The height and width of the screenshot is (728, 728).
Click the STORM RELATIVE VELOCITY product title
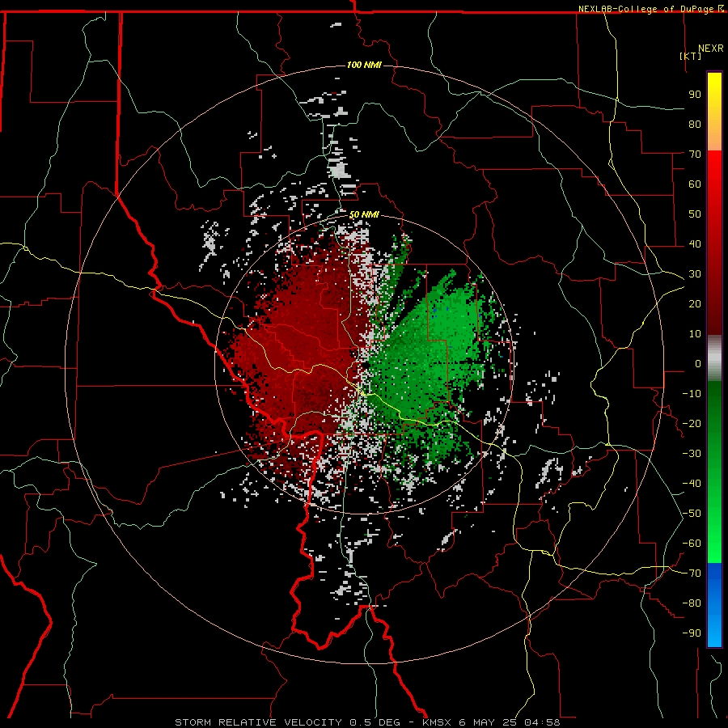(x=258, y=722)
